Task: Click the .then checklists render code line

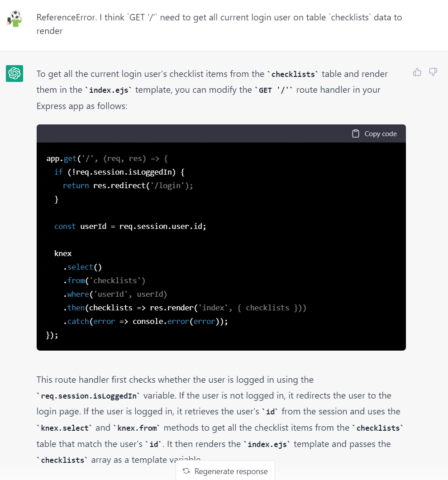Action: click(185, 308)
